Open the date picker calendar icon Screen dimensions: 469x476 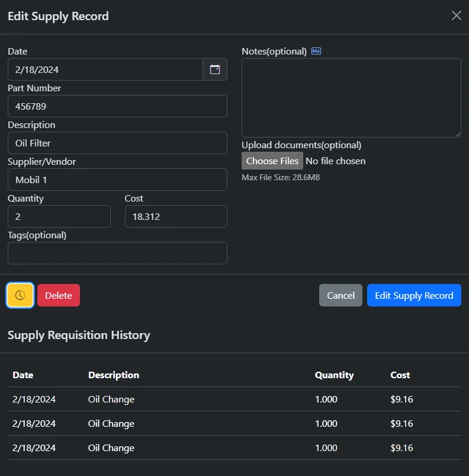(215, 69)
